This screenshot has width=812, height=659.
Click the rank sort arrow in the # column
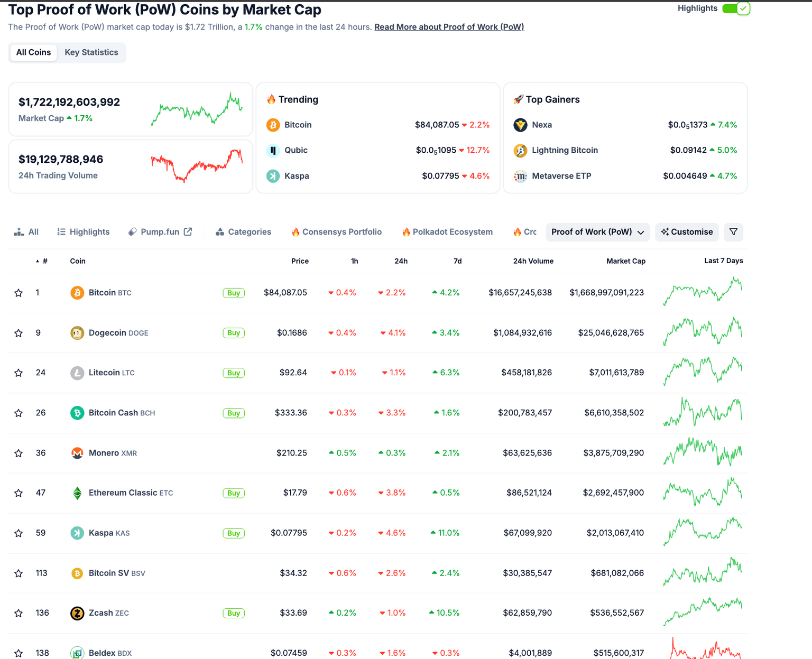[x=38, y=261]
